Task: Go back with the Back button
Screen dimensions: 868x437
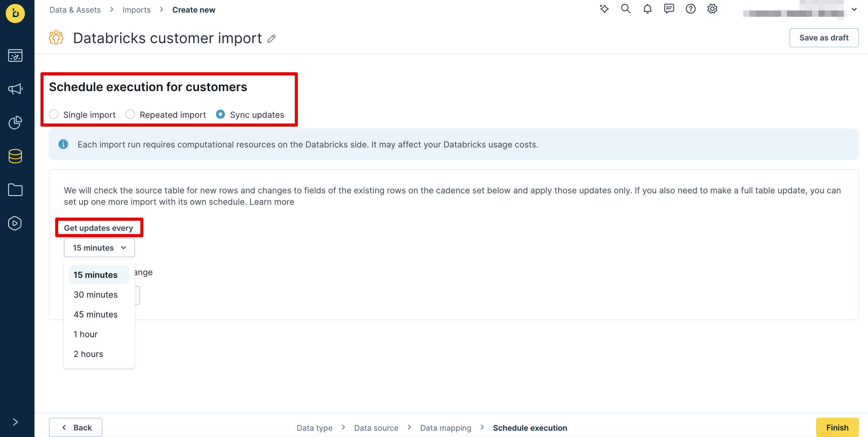Action: (x=76, y=428)
